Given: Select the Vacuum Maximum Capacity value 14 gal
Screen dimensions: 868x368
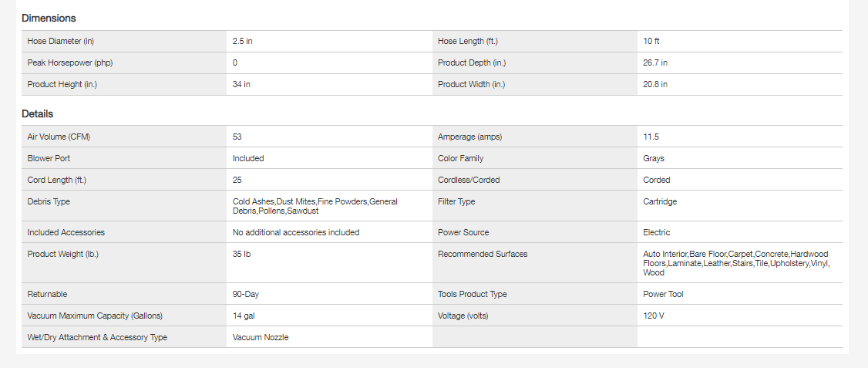Looking at the screenshot, I should tap(244, 316).
